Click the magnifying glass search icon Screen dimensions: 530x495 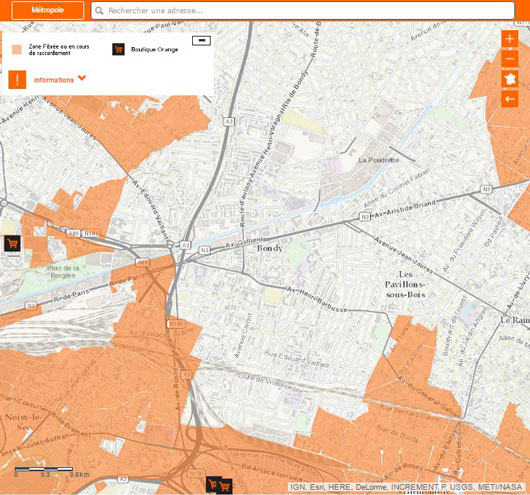99,11
